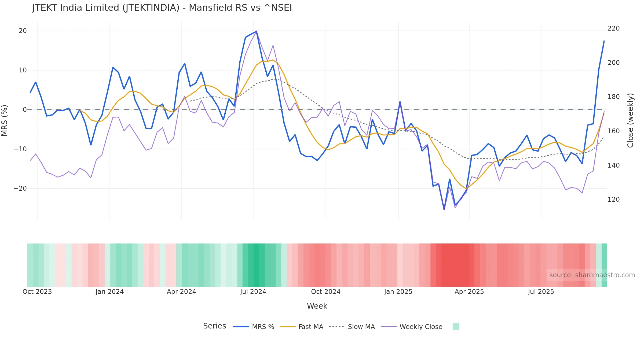Click the '120' tick on right axis

tap(614, 200)
